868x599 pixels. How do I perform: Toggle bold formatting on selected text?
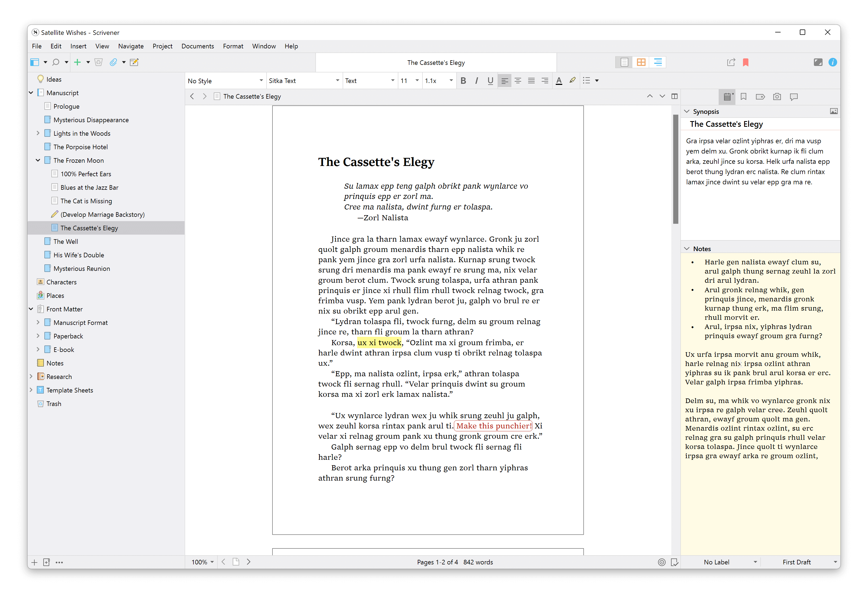tap(463, 80)
